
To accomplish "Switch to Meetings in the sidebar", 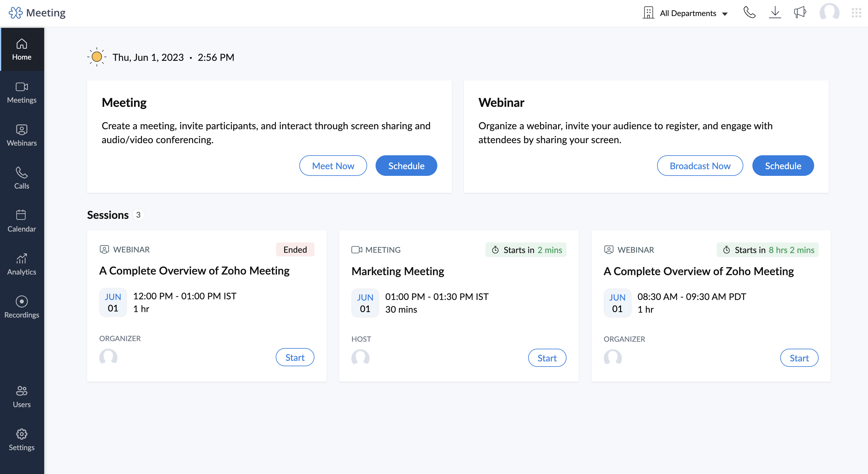I will (21, 92).
